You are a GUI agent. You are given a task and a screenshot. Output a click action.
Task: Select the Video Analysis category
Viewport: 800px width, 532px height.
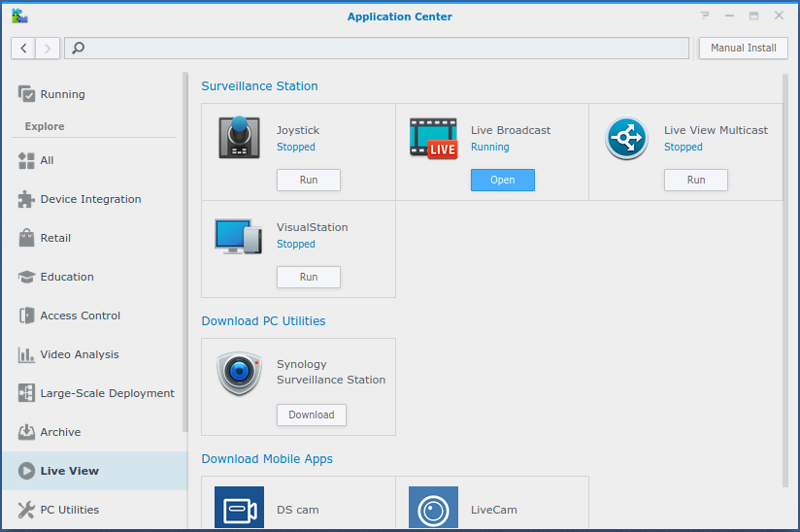(x=95, y=354)
